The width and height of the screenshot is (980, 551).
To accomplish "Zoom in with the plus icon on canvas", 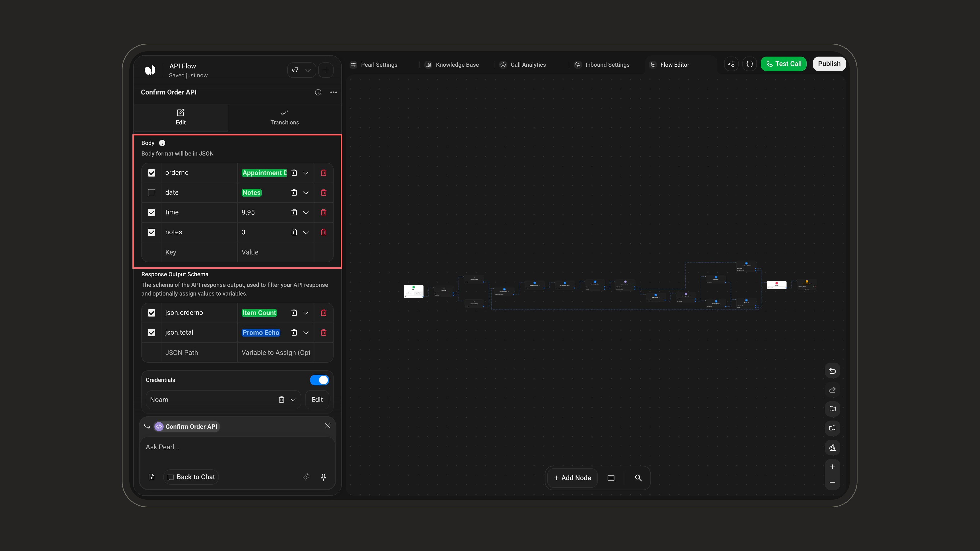I will pos(832,467).
